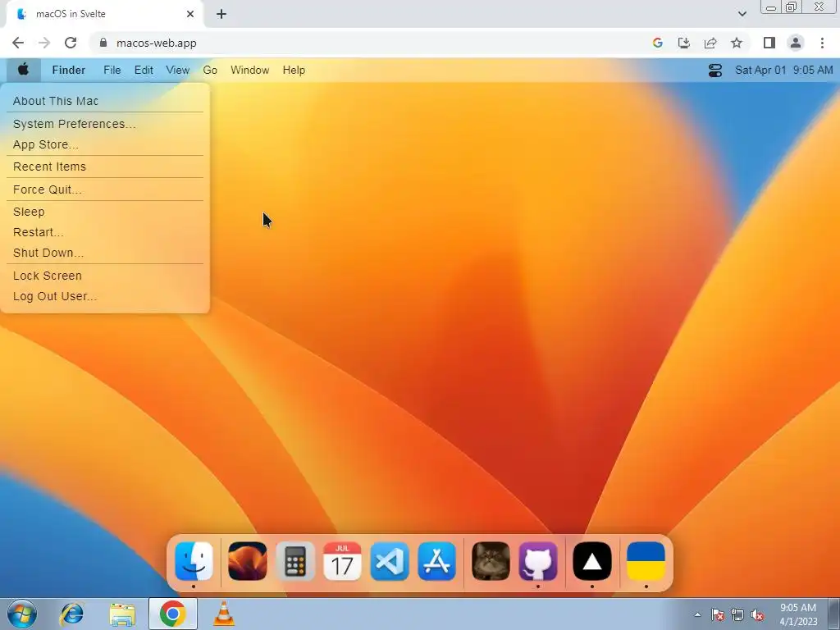This screenshot has height=630, width=840.
Task: Open the Control Center toggle icon
Action: [x=715, y=71]
